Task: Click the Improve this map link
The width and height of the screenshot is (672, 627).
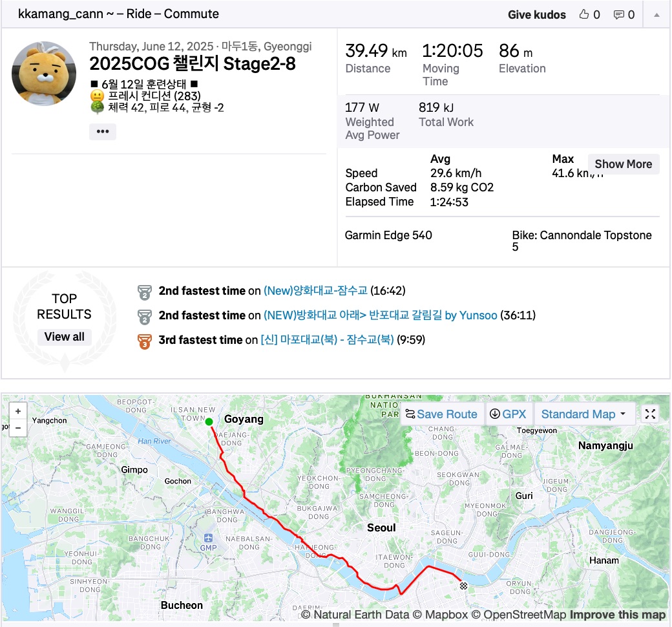Action: tap(618, 615)
